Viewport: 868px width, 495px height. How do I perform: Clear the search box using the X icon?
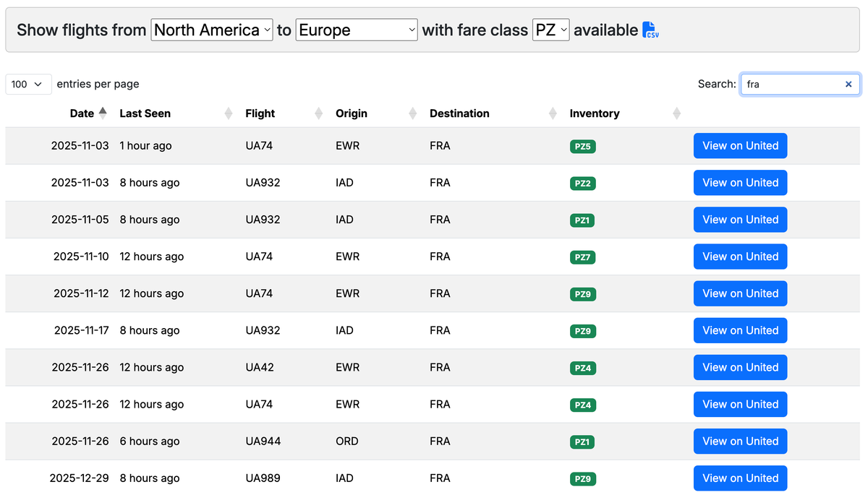click(848, 84)
